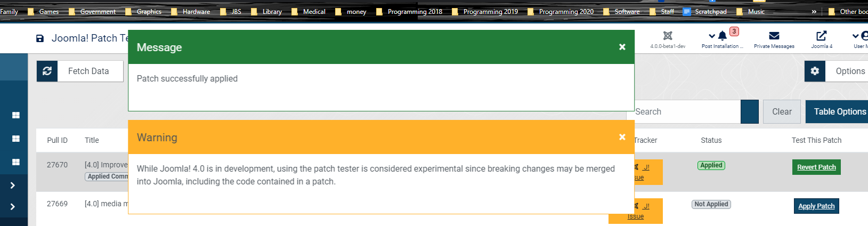Click the Fetch Data button label
The image size is (868, 226).
pos(88,71)
